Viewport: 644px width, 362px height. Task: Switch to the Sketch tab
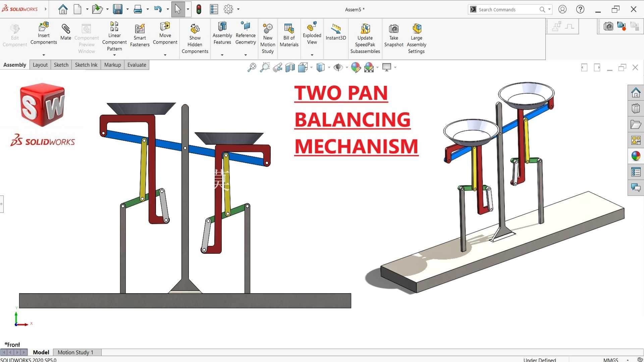pyautogui.click(x=61, y=65)
